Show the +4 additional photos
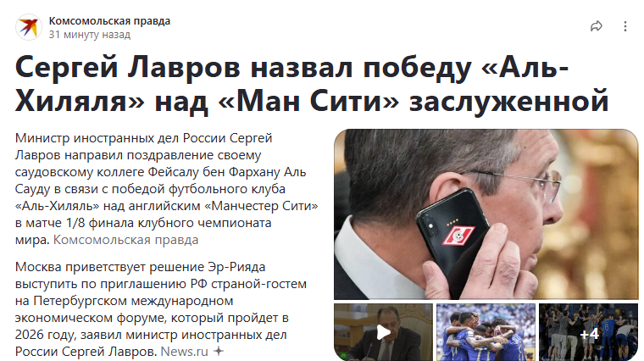The width and height of the screenshot is (644, 361). [589, 332]
